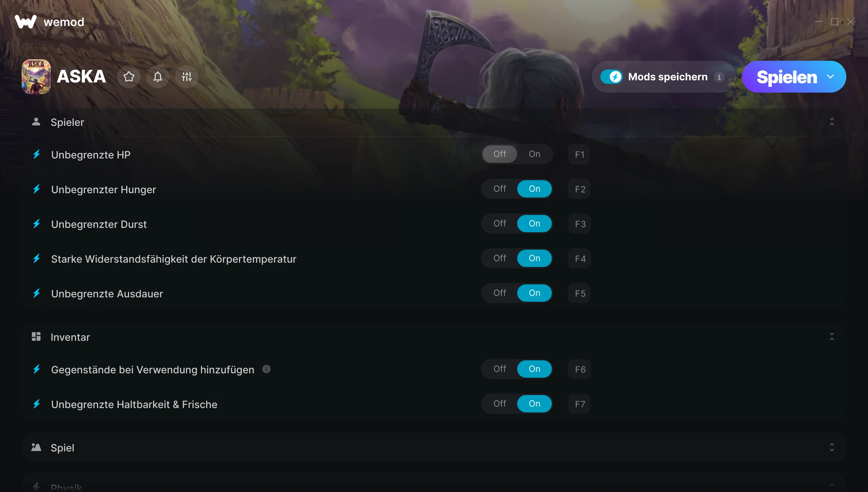868x492 pixels.
Task: Expand the Spiel section
Action: [x=832, y=448]
